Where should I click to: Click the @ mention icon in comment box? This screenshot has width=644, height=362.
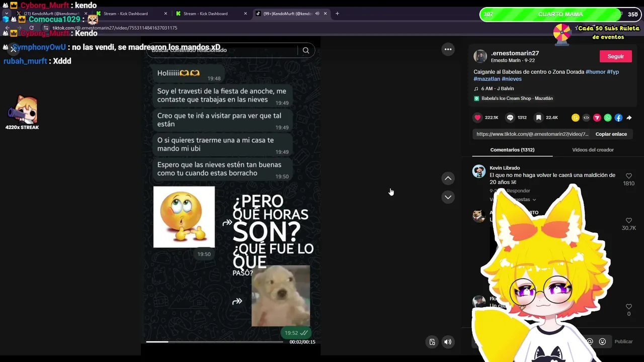click(x=590, y=341)
